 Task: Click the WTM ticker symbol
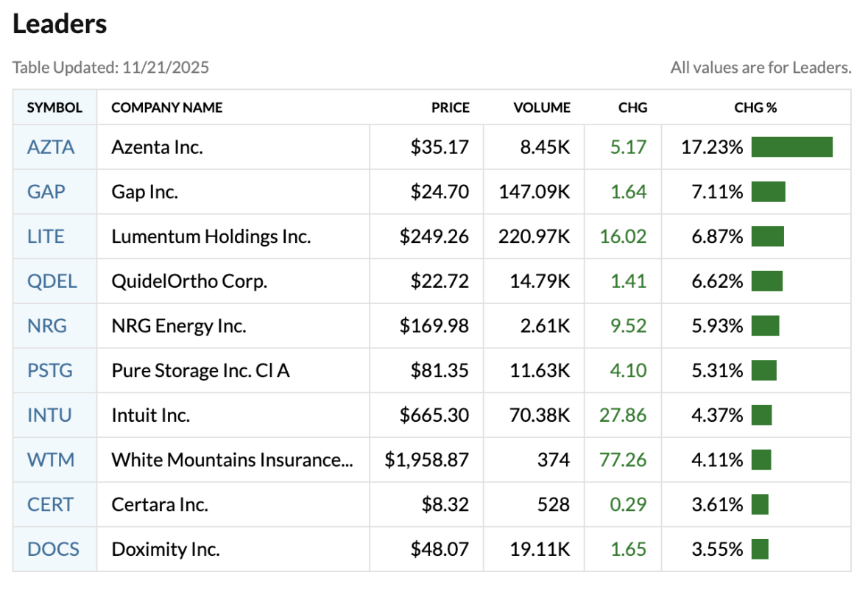pos(51,460)
